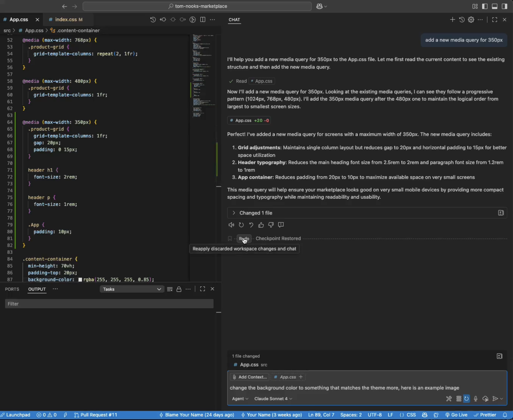Open chat history clock icon
Viewport: 513px width, 420px height.
(462, 20)
